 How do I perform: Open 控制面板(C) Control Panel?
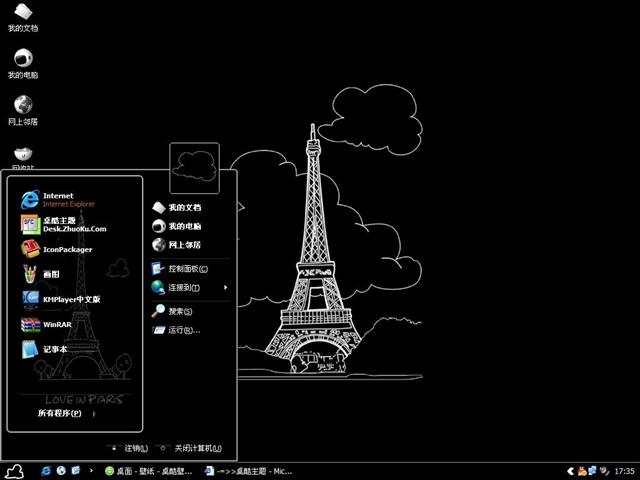pos(180,269)
